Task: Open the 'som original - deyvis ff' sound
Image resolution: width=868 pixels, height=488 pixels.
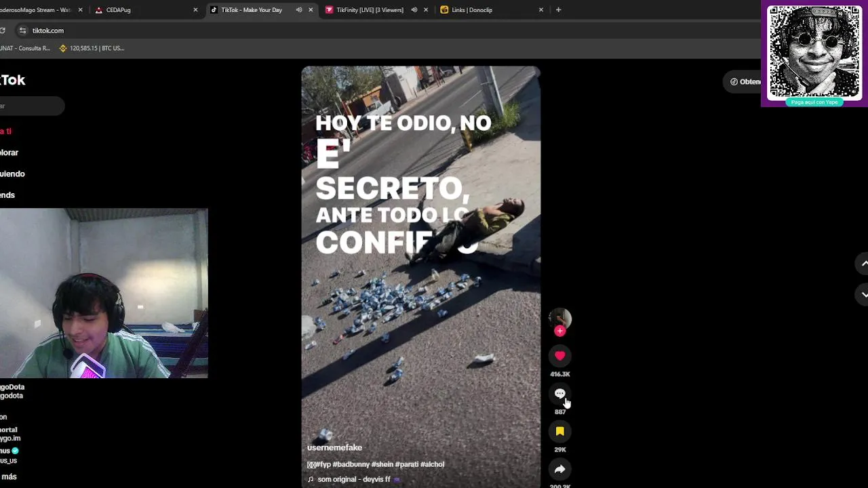Action: click(x=353, y=479)
